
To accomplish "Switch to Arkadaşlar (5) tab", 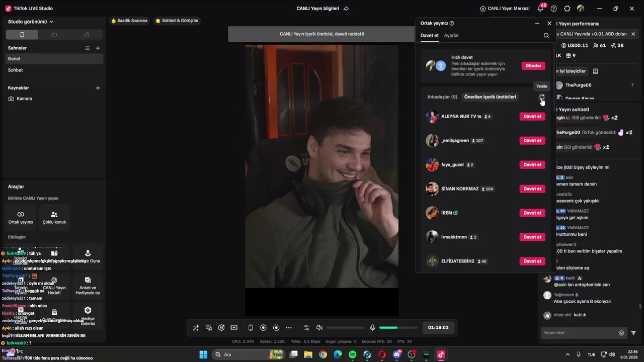I will (x=442, y=97).
